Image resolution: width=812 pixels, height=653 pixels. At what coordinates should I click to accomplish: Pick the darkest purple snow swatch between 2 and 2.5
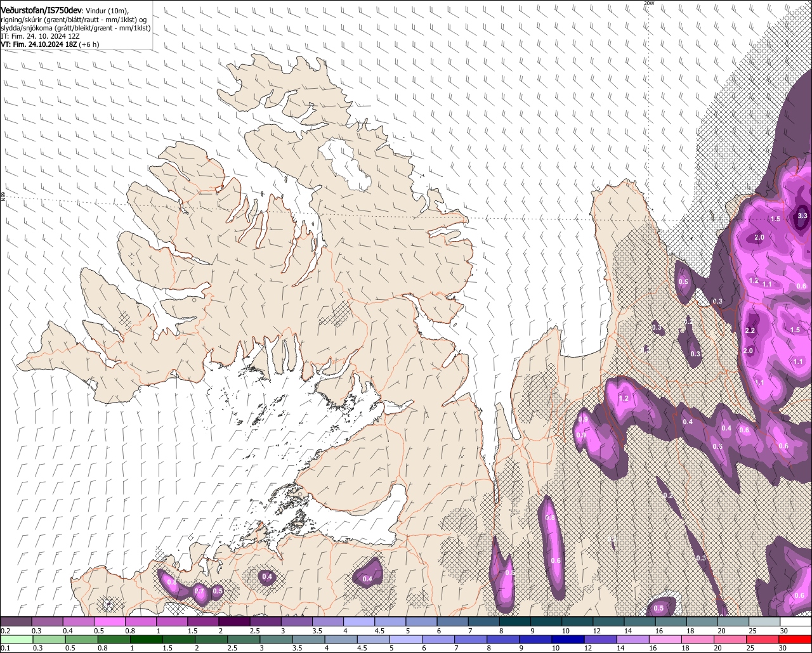[x=234, y=622]
